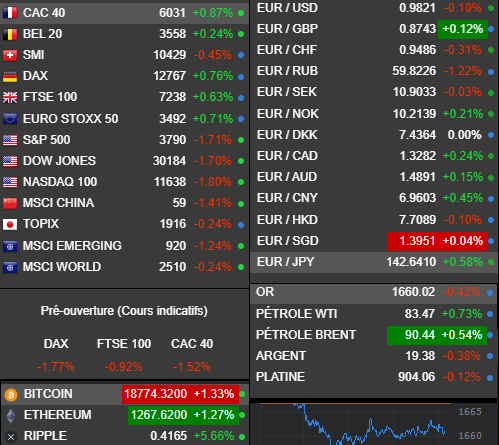This screenshot has height=445, width=499.
Task: Click the Japan flag icon beside TOPIX
Action: tap(10, 224)
